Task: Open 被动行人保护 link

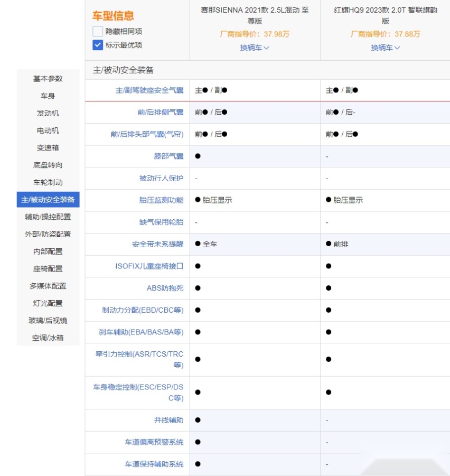Action: [x=162, y=178]
